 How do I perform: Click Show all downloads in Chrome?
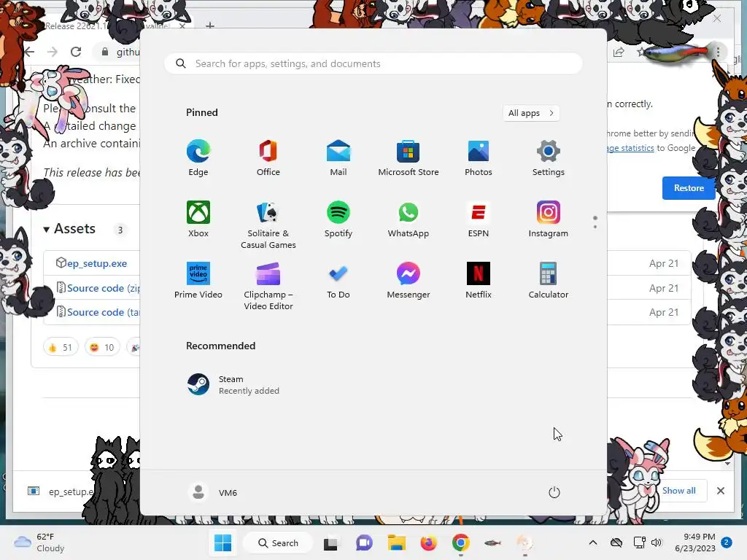pos(679,491)
